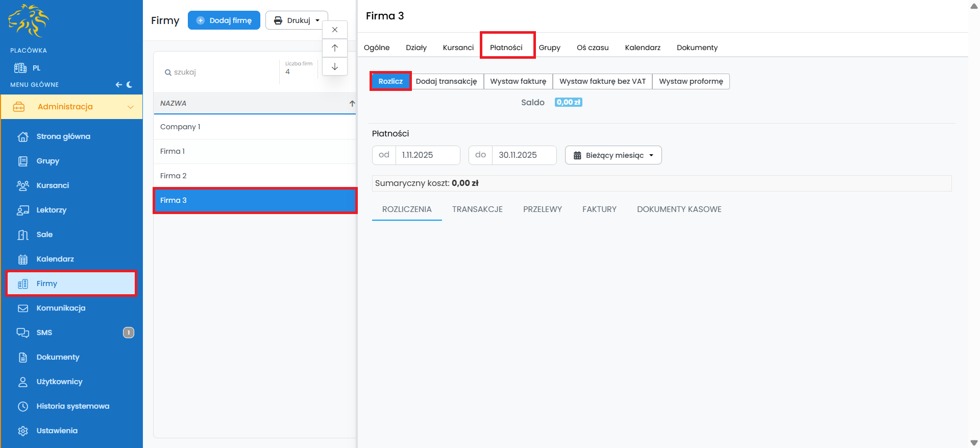980x448 pixels.
Task: Go to previous company with up arrow
Action: pos(335,48)
